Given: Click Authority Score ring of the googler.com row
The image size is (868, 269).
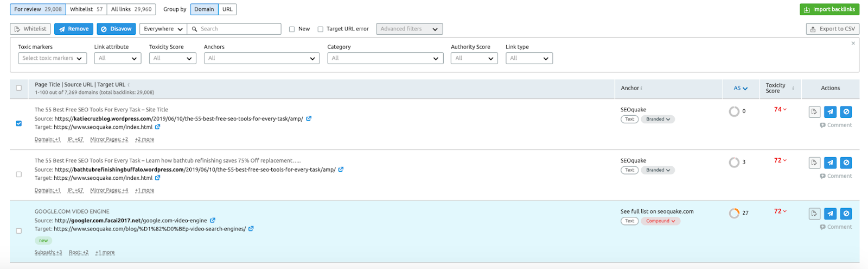Looking at the screenshot, I should click(734, 213).
